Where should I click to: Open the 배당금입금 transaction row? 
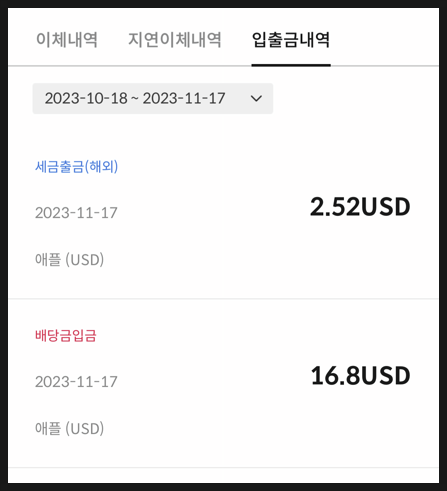click(223, 383)
